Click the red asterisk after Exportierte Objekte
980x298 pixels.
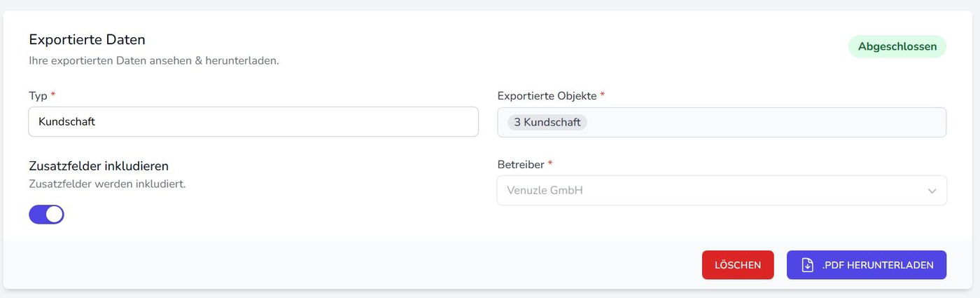pos(603,95)
